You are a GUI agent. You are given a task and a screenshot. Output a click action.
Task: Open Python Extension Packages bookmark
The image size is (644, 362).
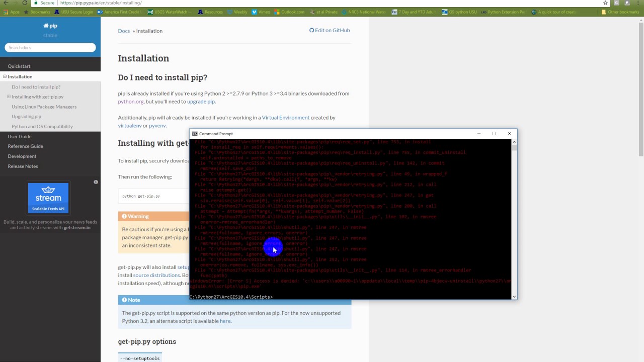point(503,12)
